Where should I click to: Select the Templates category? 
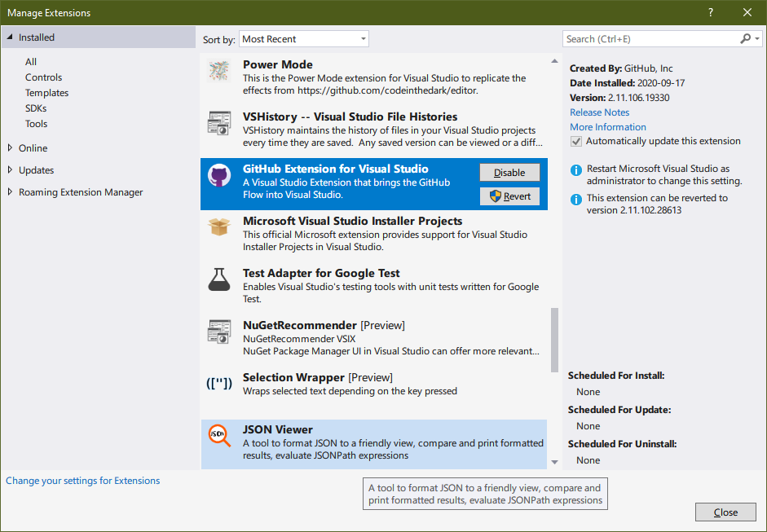click(x=47, y=93)
